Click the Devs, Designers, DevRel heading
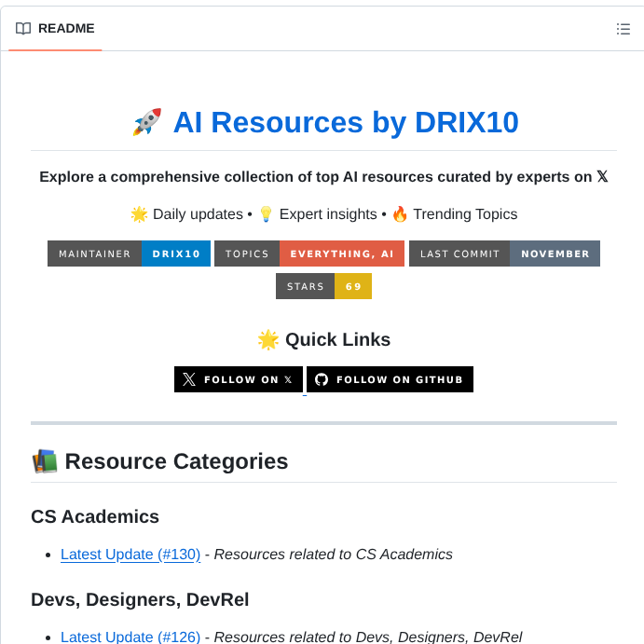This screenshot has width=644, height=644. 140,599
